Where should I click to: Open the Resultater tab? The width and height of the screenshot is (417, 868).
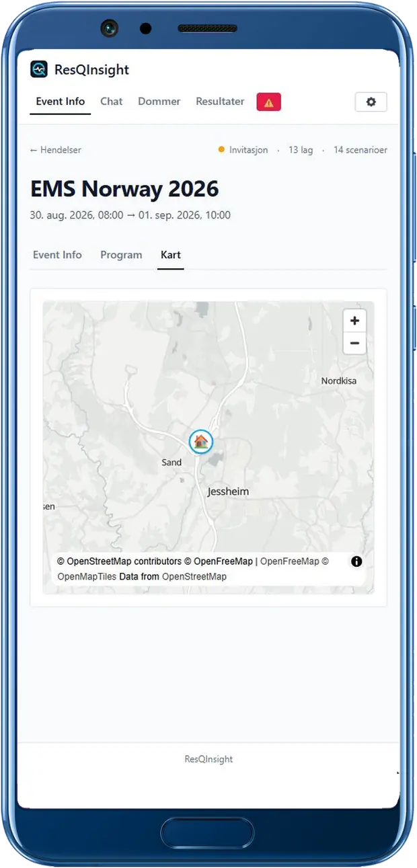[220, 102]
